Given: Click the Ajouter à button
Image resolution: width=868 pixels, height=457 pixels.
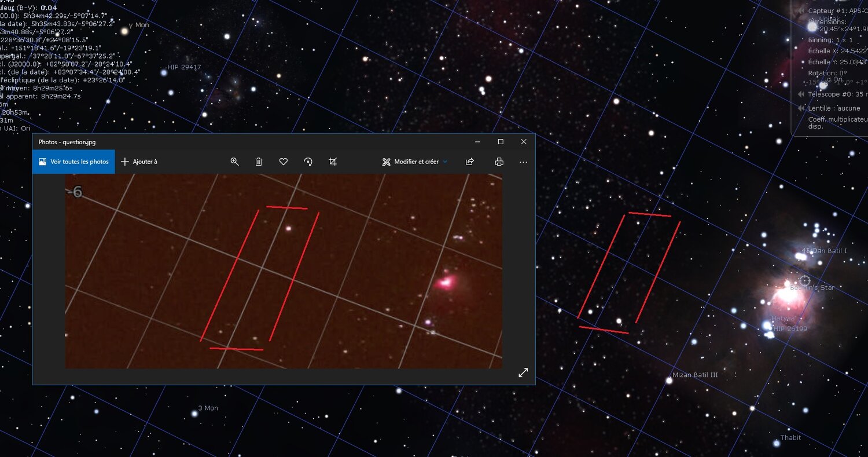Looking at the screenshot, I should pyautogui.click(x=139, y=162).
